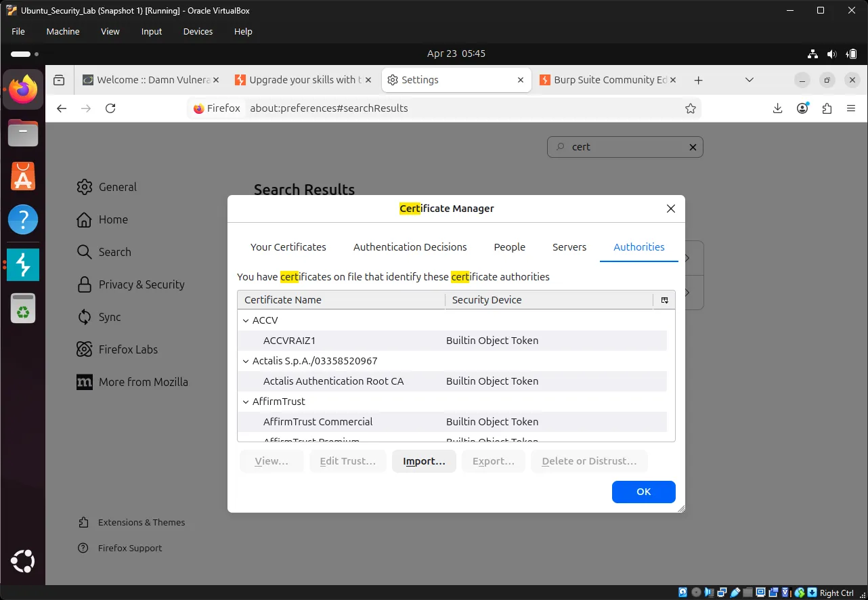Open the extensions puzzle-piece icon
The height and width of the screenshot is (600, 868).
tap(827, 108)
